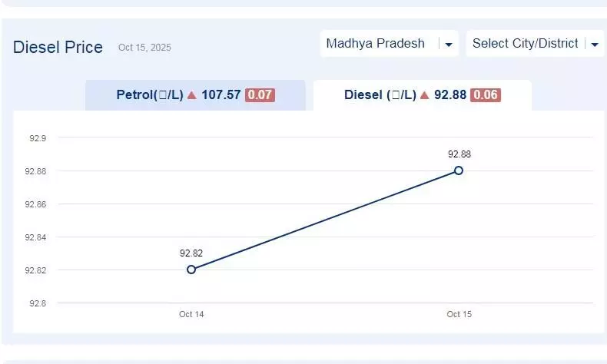Viewport: 607px width, 364px height.
Task: Click the 92.88 data label on chart
Action: (459, 154)
